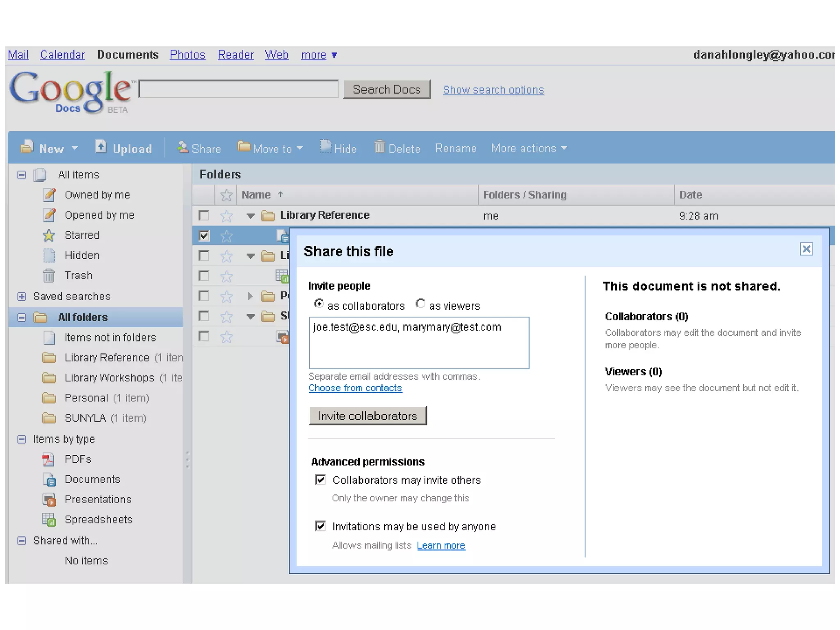Open the More actions dropdown
The height and width of the screenshot is (630, 840).
[529, 148]
